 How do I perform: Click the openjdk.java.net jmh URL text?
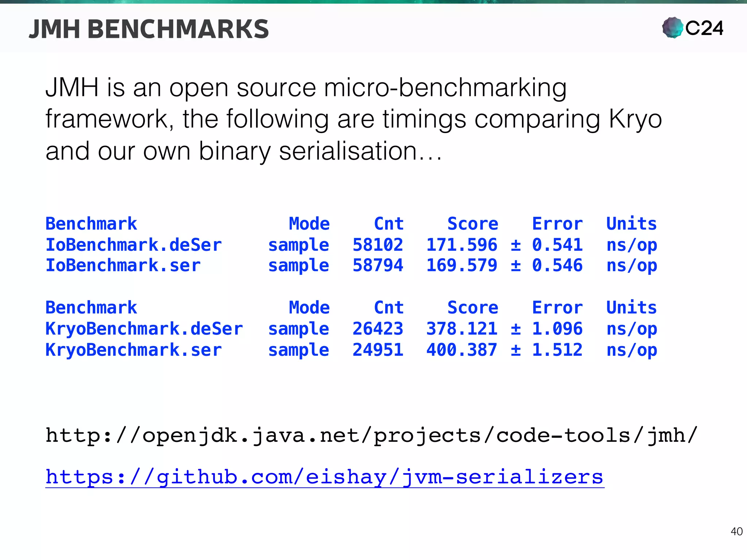[x=371, y=436]
